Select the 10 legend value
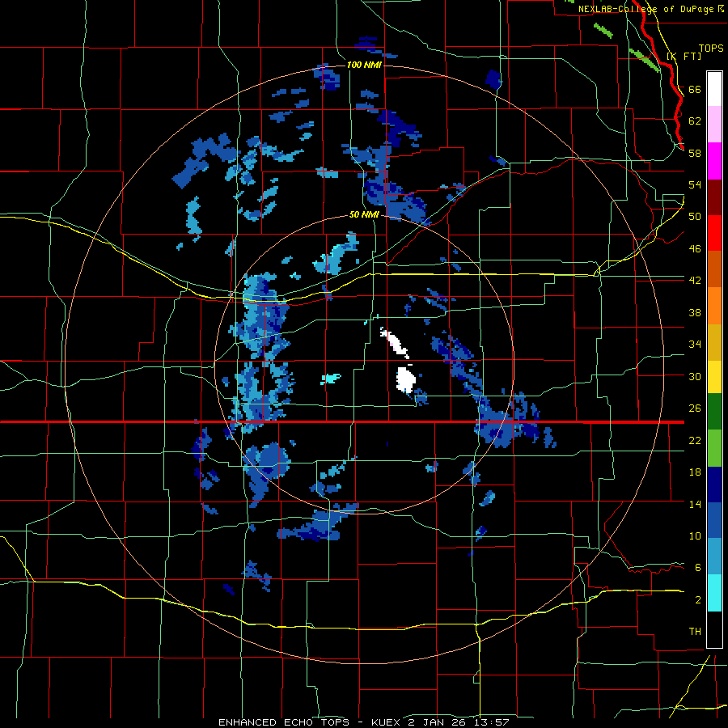Screen dimensions: 728x728 (695, 535)
